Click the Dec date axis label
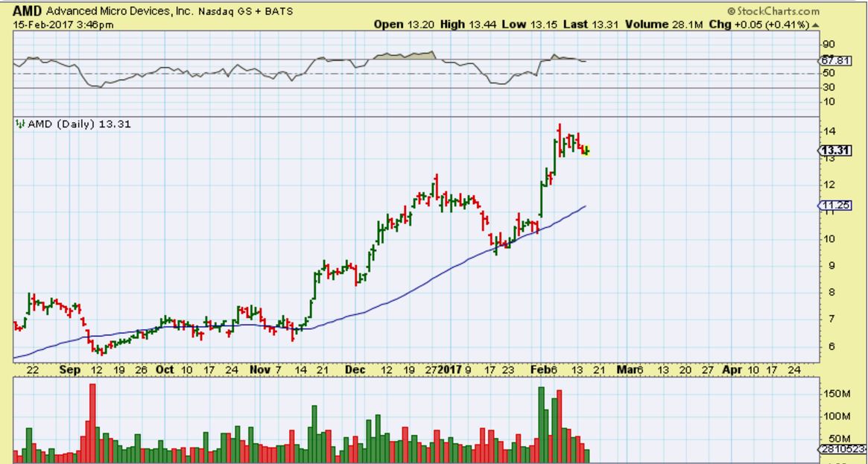This screenshot has width=868, height=464. [x=355, y=369]
